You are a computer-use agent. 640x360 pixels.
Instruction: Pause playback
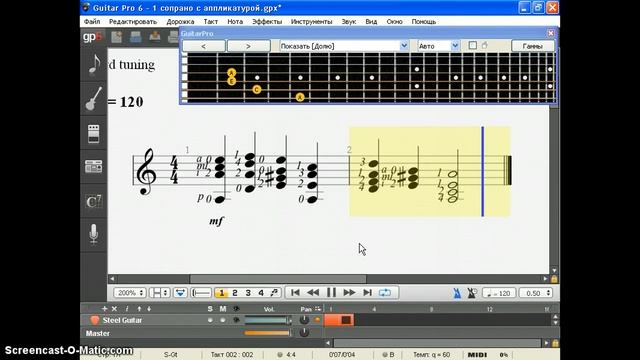(331, 293)
